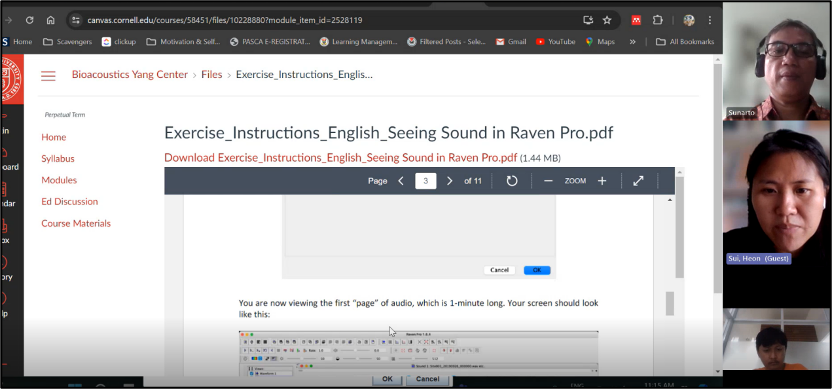The width and height of the screenshot is (832, 390).
Task: Open the Motivation & Self bookmark folder
Action: point(183,41)
